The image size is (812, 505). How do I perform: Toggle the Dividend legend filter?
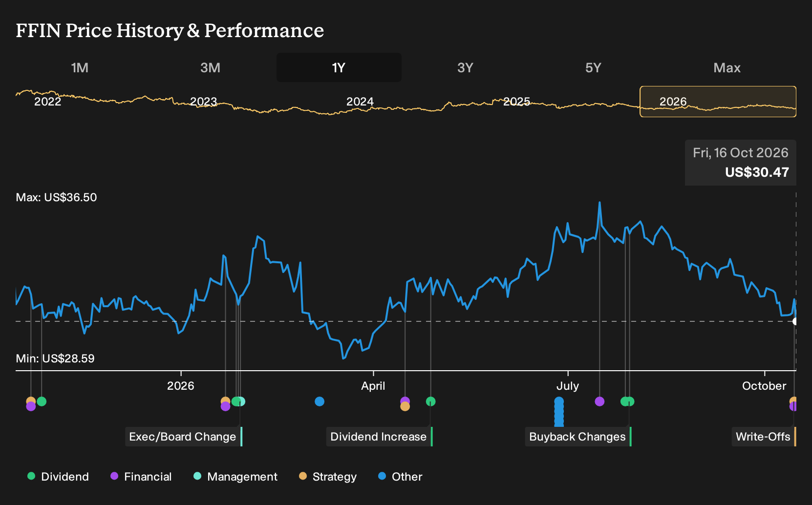58,477
